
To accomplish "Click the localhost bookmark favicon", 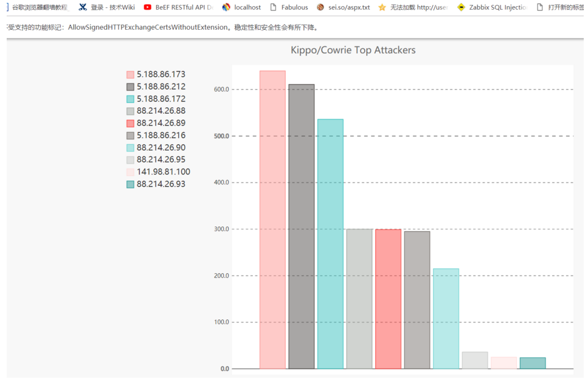I will point(226,7).
